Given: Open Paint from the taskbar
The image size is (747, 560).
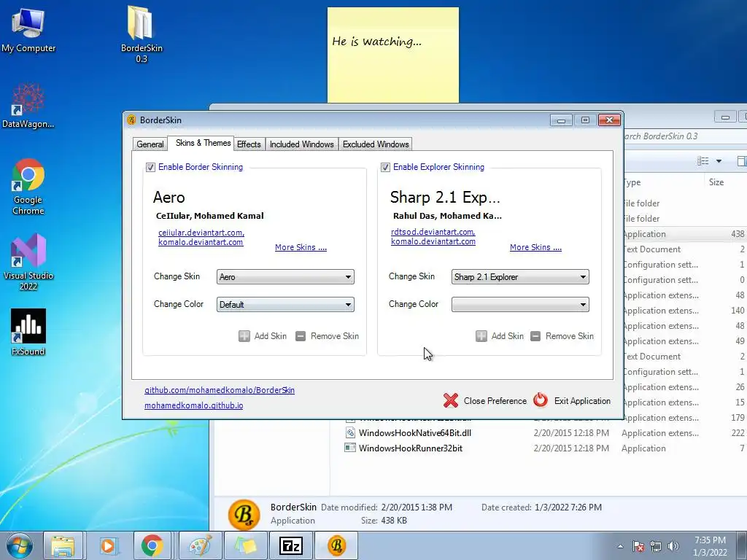Looking at the screenshot, I should [200, 545].
